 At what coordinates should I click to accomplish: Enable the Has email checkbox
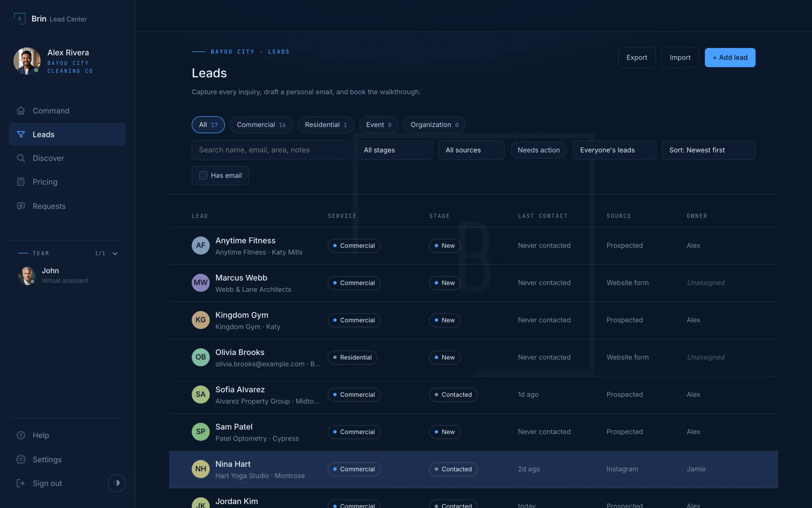[203, 175]
